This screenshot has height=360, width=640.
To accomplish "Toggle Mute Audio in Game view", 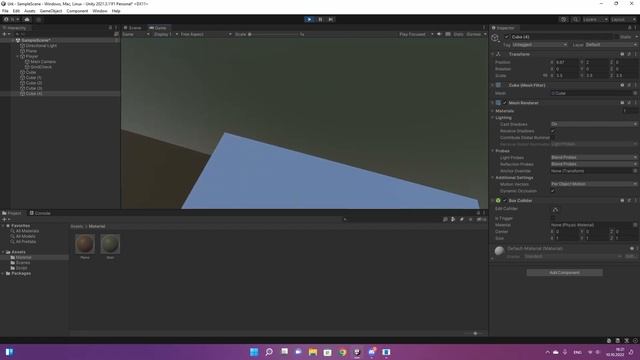I will 440,34.
